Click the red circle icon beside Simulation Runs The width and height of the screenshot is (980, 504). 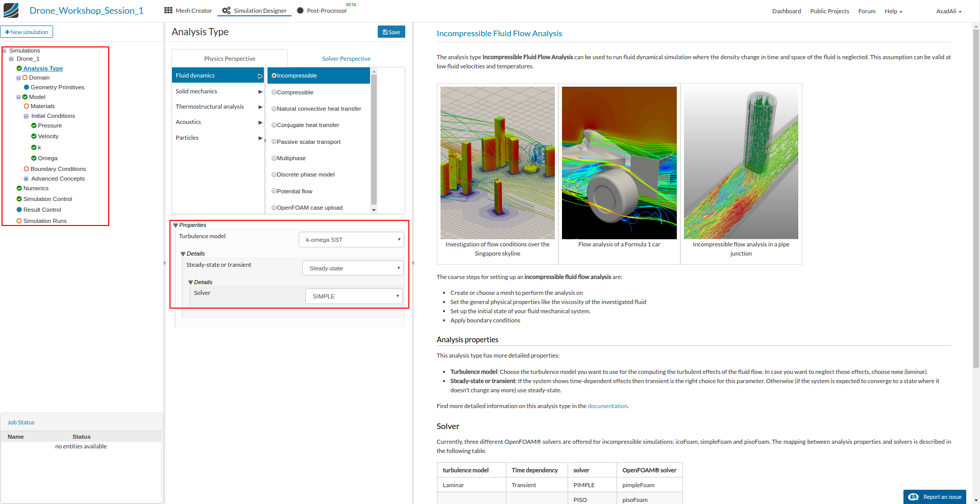point(19,221)
